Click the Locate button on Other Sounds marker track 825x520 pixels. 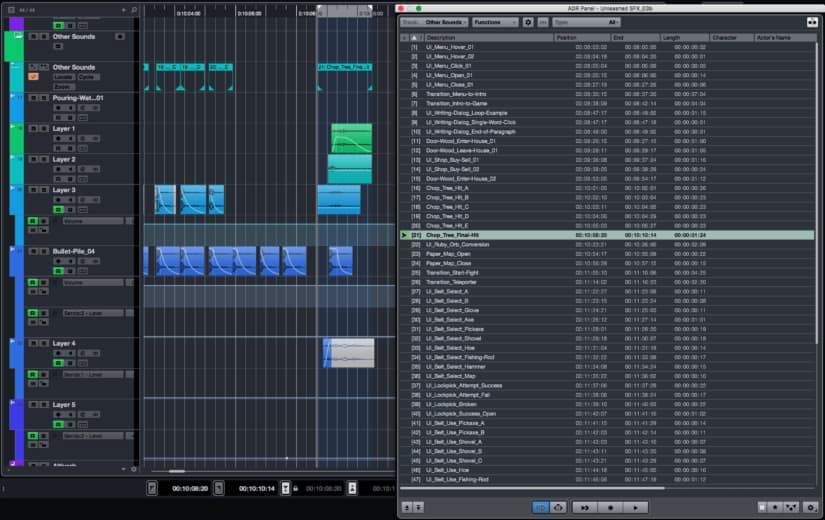click(64, 77)
